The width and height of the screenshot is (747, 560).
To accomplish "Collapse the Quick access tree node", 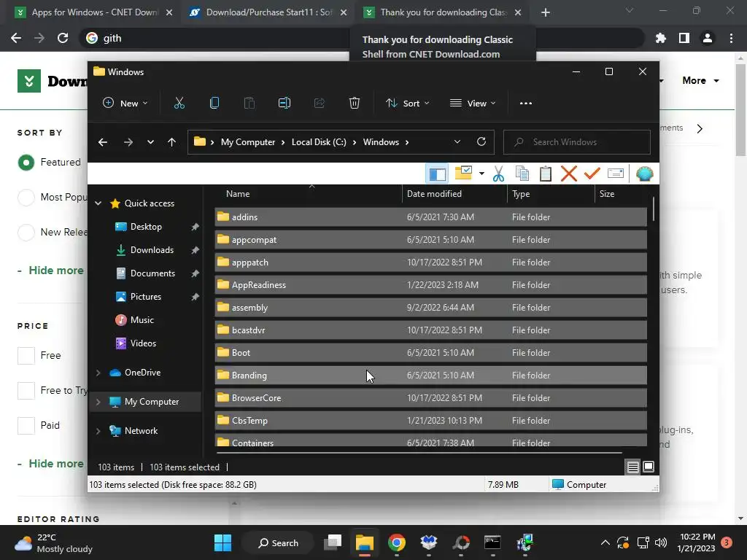I will 98,203.
